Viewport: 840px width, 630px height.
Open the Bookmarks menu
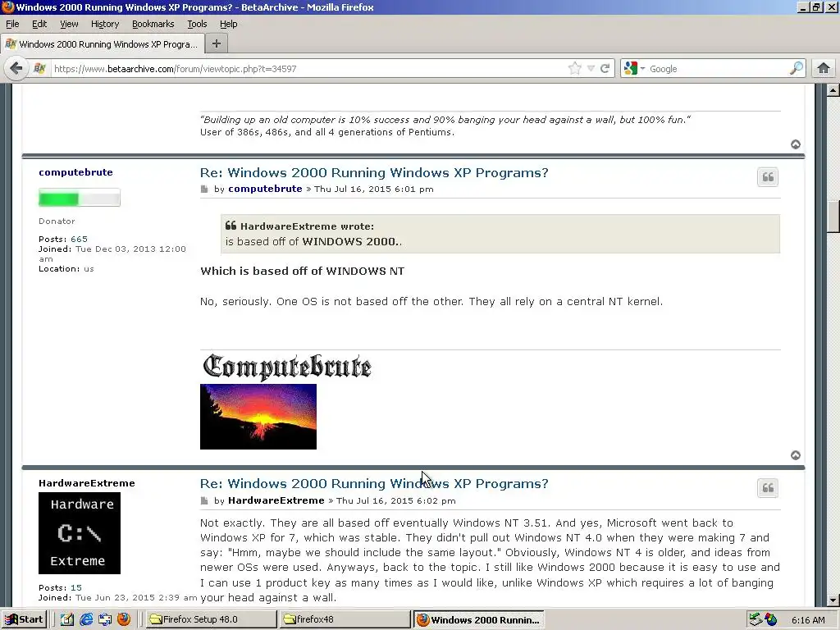tap(153, 24)
